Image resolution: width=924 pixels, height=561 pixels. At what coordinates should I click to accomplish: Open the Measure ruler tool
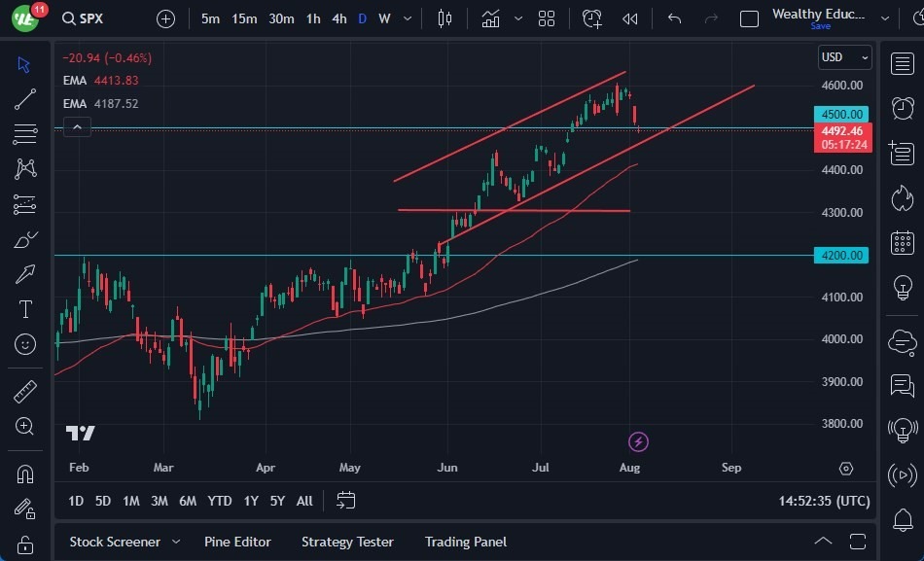click(x=24, y=391)
